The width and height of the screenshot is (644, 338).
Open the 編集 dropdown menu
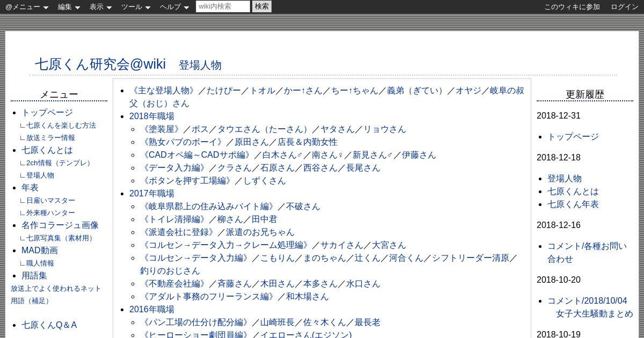pyautogui.click(x=69, y=7)
